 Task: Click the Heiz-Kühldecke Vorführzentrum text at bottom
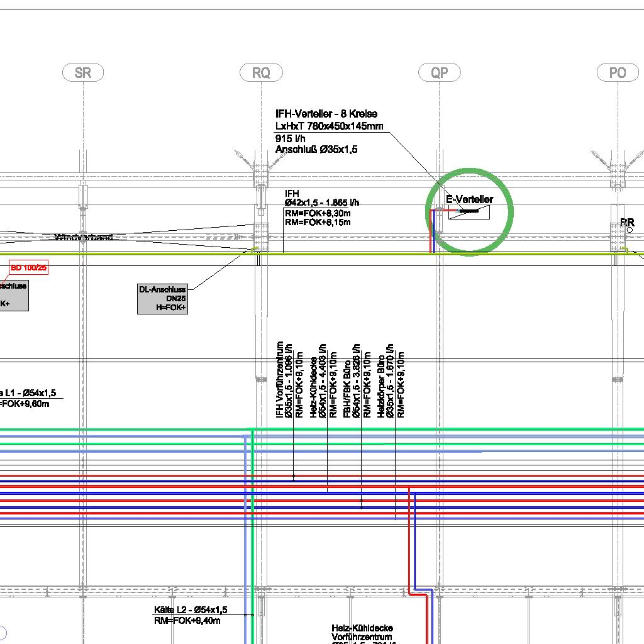[362, 633]
